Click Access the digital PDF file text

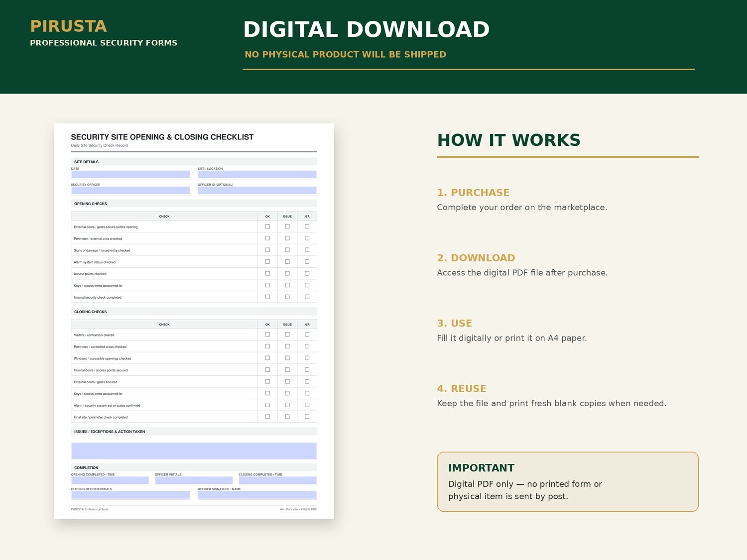(522, 273)
